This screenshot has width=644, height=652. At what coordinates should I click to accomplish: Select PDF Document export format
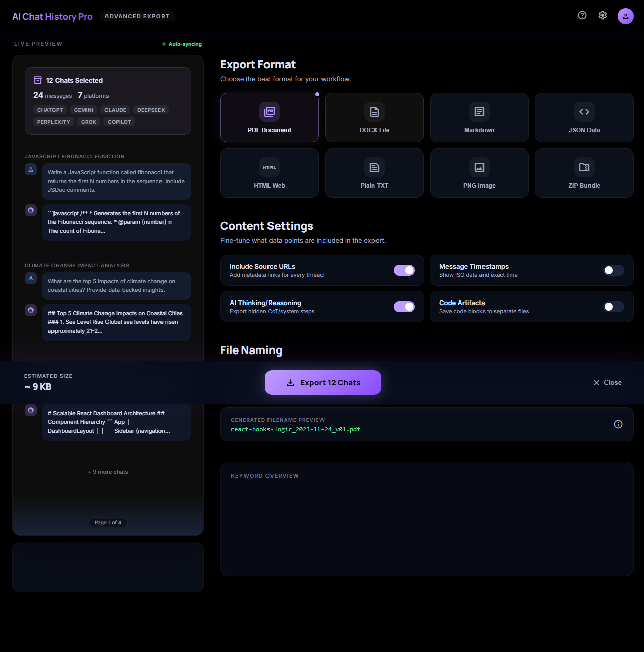[x=270, y=118]
